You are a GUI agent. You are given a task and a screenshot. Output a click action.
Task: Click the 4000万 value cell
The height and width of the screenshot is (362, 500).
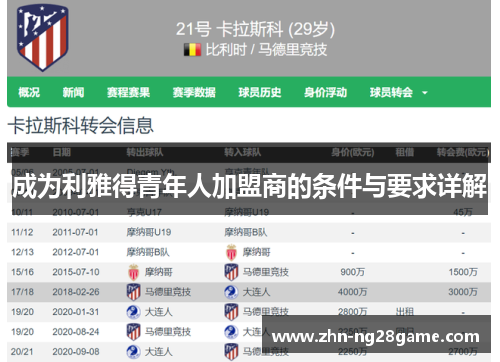(x=353, y=292)
